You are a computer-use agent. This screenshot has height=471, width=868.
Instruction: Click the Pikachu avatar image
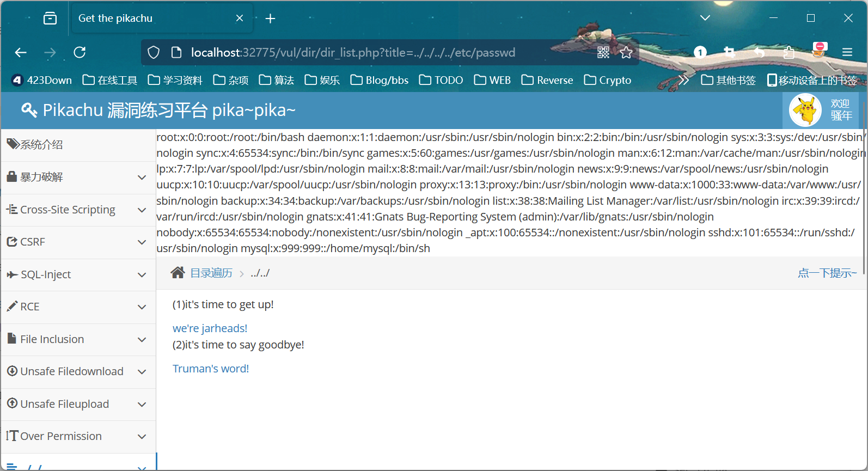click(805, 110)
